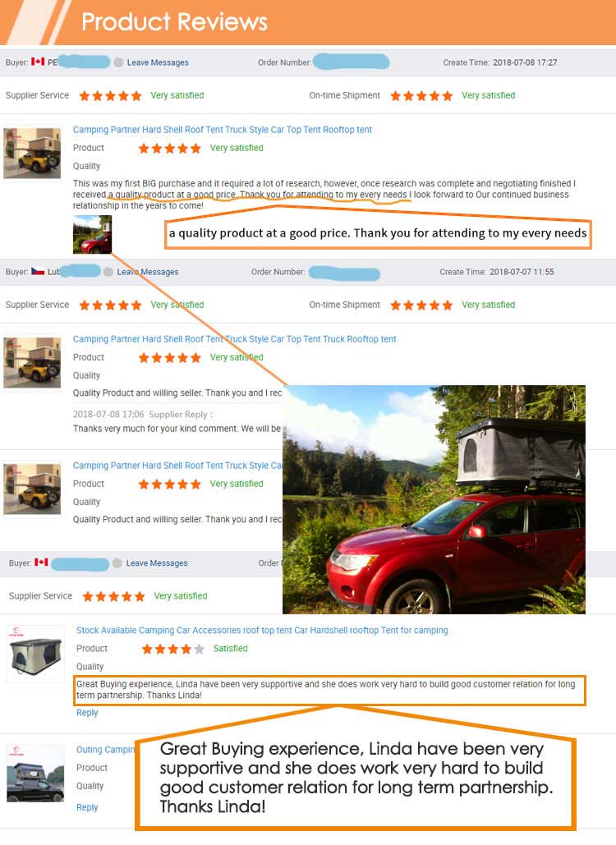Open grey hardshell tent product thumbnail
This screenshot has width=616, height=845.
[35, 654]
